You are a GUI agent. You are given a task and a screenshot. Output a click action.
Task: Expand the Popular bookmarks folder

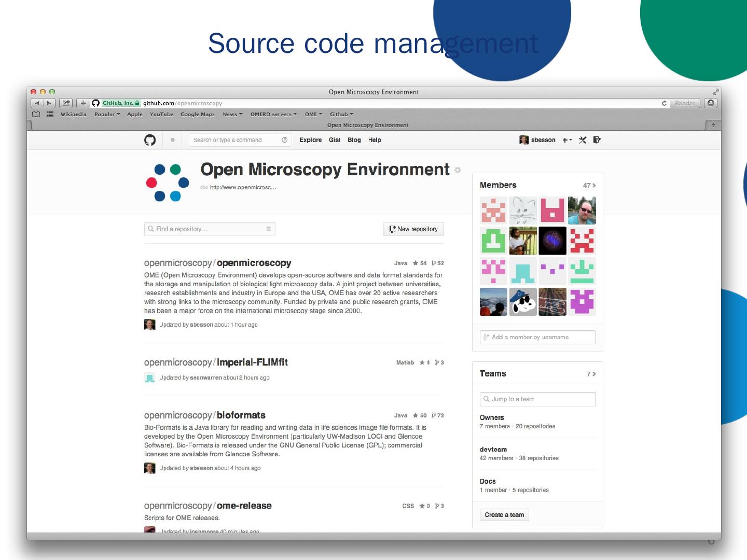pyautogui.click(x=107, y=114)
